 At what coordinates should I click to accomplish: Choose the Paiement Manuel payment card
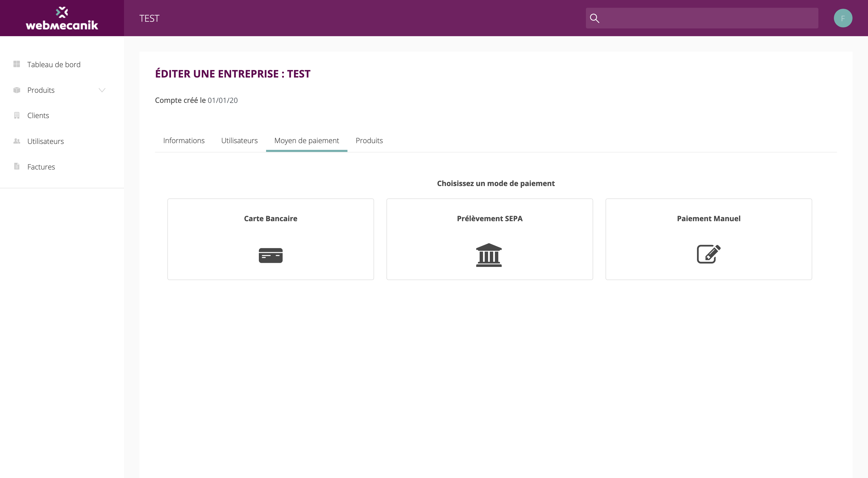point(709,239)
